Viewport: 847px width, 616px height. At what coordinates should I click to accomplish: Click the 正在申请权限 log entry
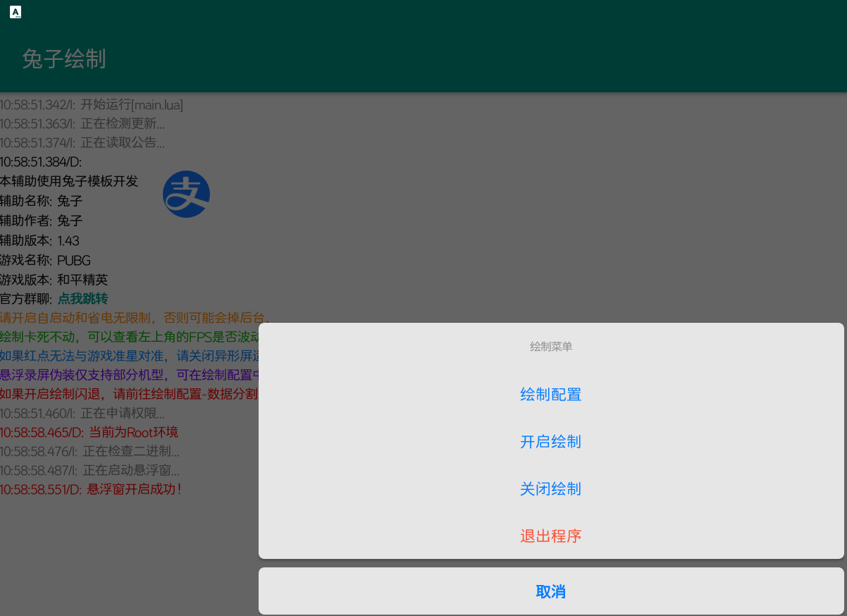90,414
